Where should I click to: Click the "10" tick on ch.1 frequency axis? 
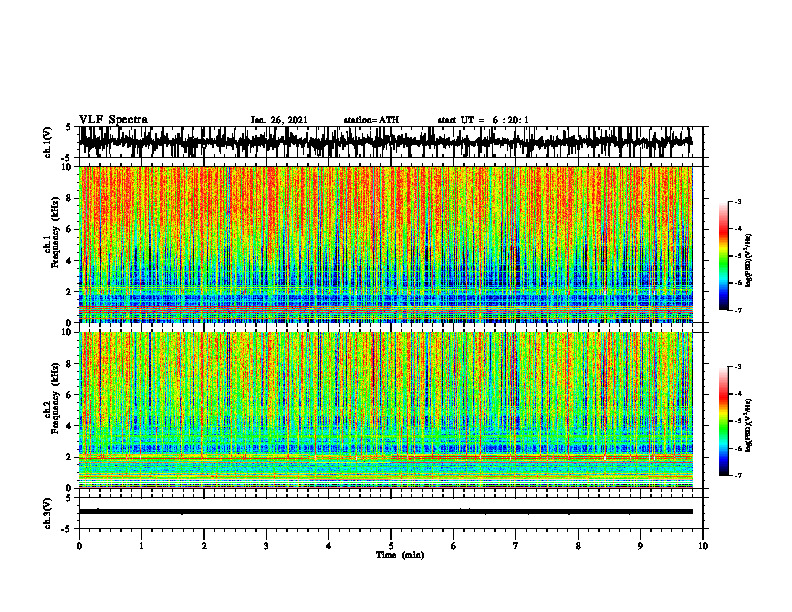pos(68,167)
